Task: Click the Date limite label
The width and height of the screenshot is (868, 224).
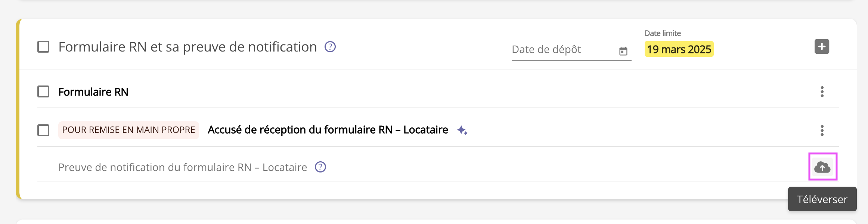Action: coord(663,33)
